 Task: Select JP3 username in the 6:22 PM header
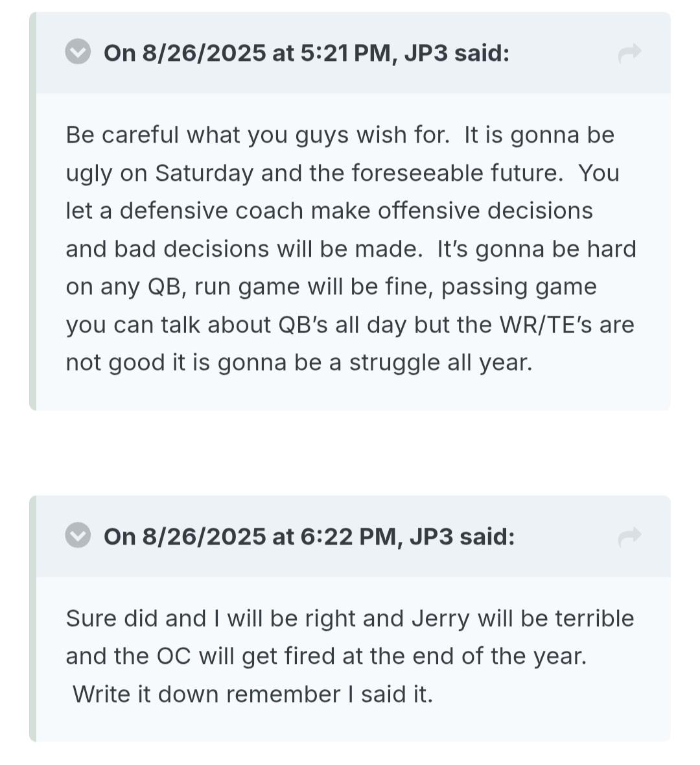pos(431,536)
